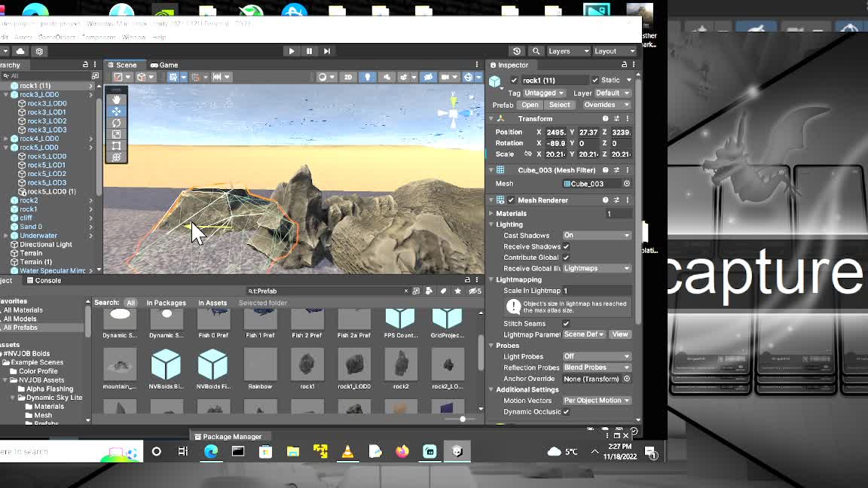Clear the t:Prefab search field
This screenshot has width=868, height=488.
point(406,291)
